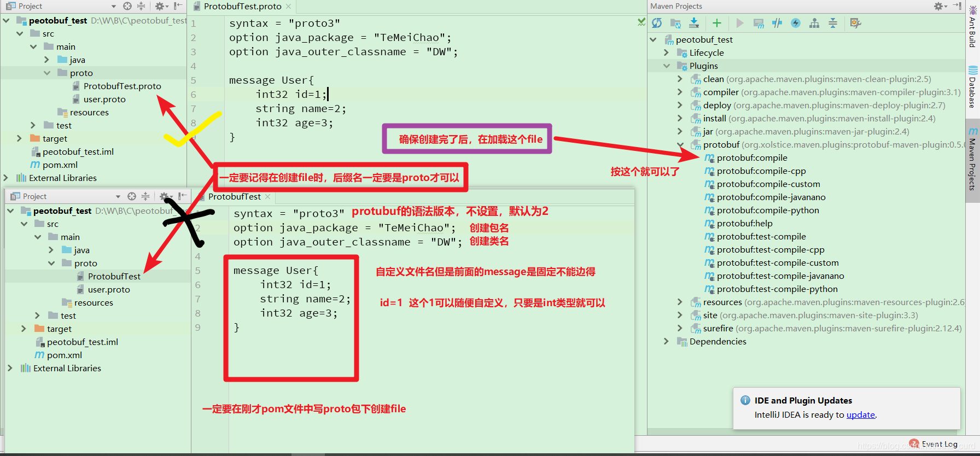Select protobuf:test-compile-cpp goal
The width and height of the screenshot is (980, 456).
[771, 250]
